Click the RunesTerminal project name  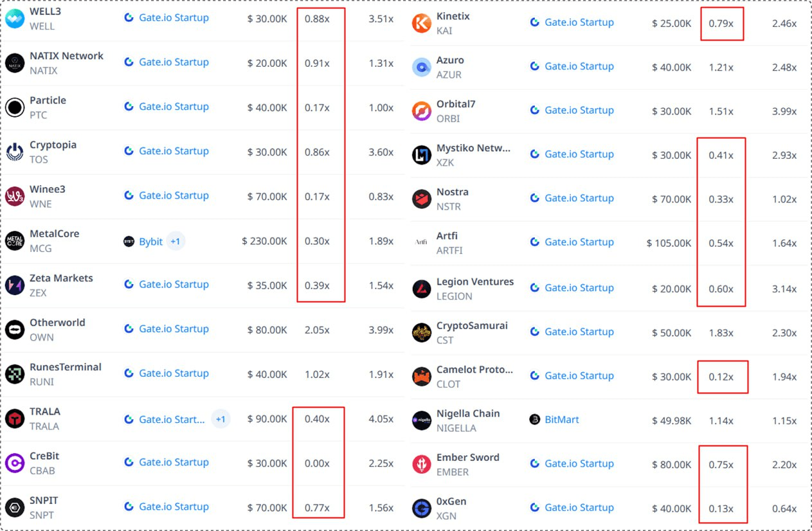pos(66,366)
